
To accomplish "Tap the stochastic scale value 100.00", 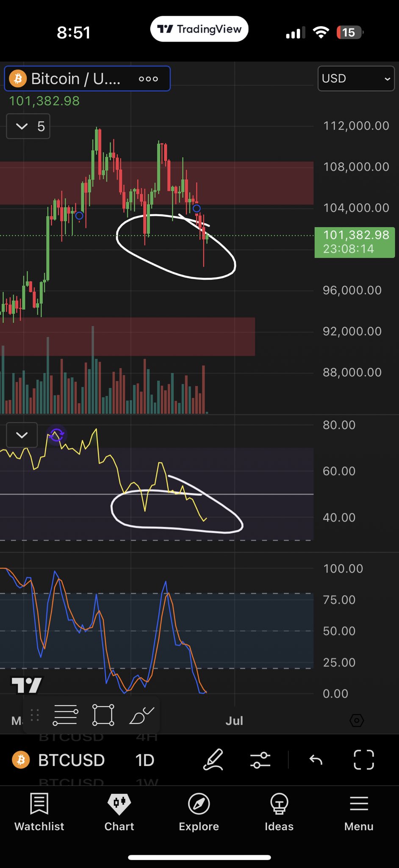I will coord(343,569).
